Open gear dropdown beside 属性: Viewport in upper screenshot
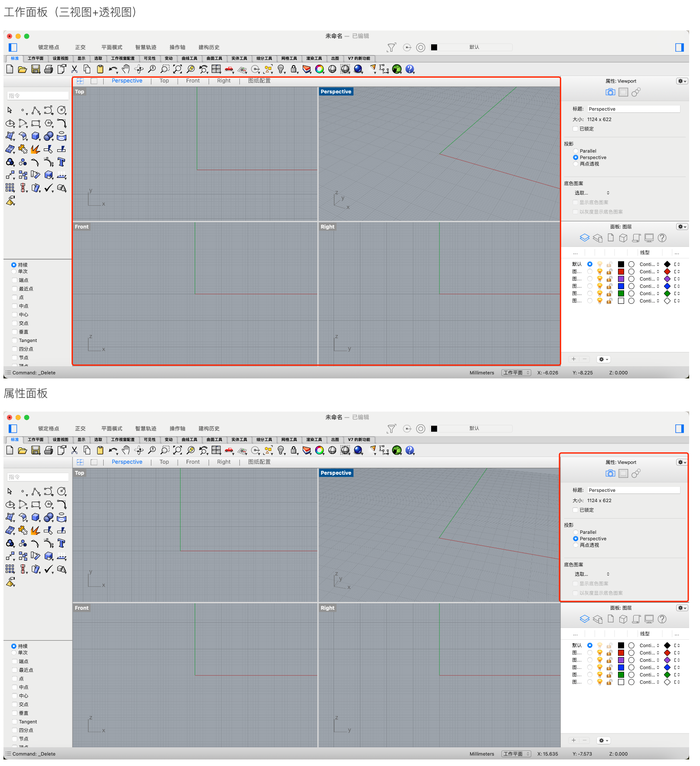Image resolution: width=700 pixels, height=766 pixels. click(682, 81)
